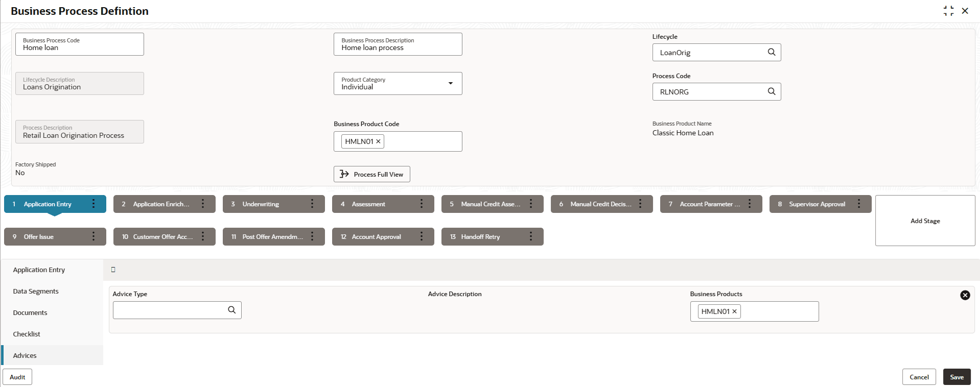The width and height of the screenshot is (980, 387).
Task: Delete the advice row with circle X
Action: click(x=965, y=295)
